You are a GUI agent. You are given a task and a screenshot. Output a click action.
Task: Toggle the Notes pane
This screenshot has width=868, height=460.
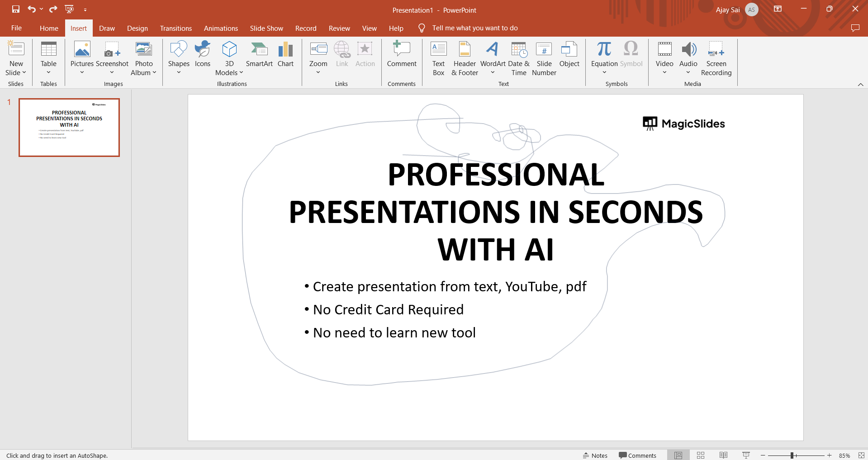[x=595, y=455]
